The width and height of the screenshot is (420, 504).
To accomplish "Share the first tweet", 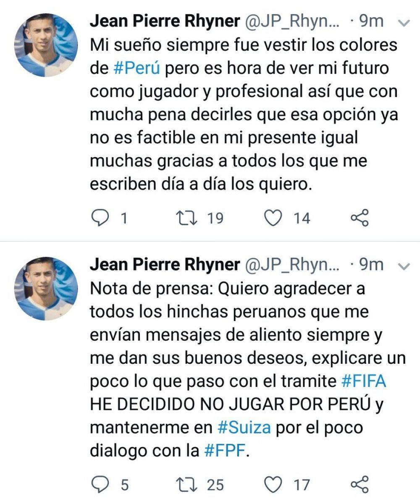I will coord(360,218).
